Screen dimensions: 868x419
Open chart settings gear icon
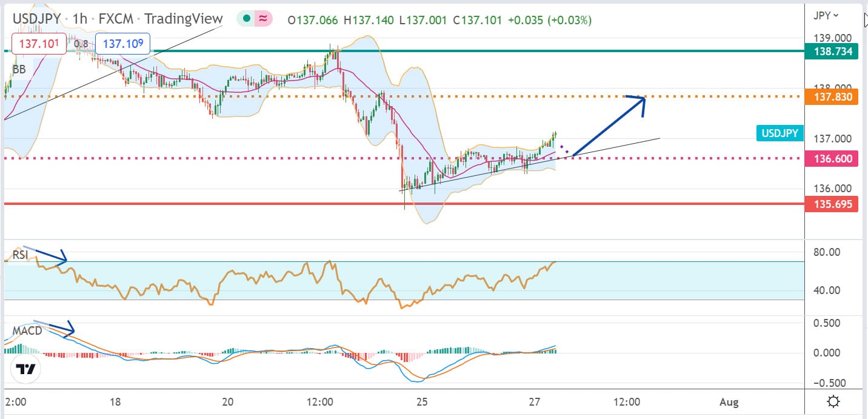pyautogui.click(x=833, y=401)
